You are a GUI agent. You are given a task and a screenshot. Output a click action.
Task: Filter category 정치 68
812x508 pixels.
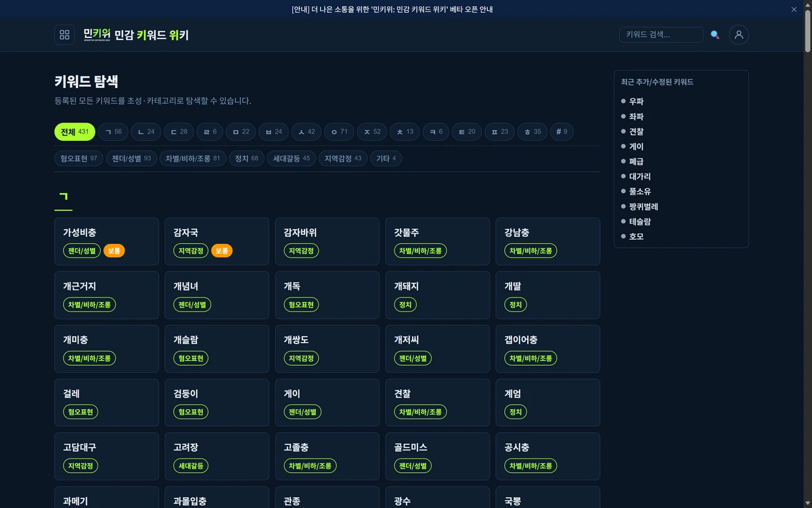pos(246,158)
